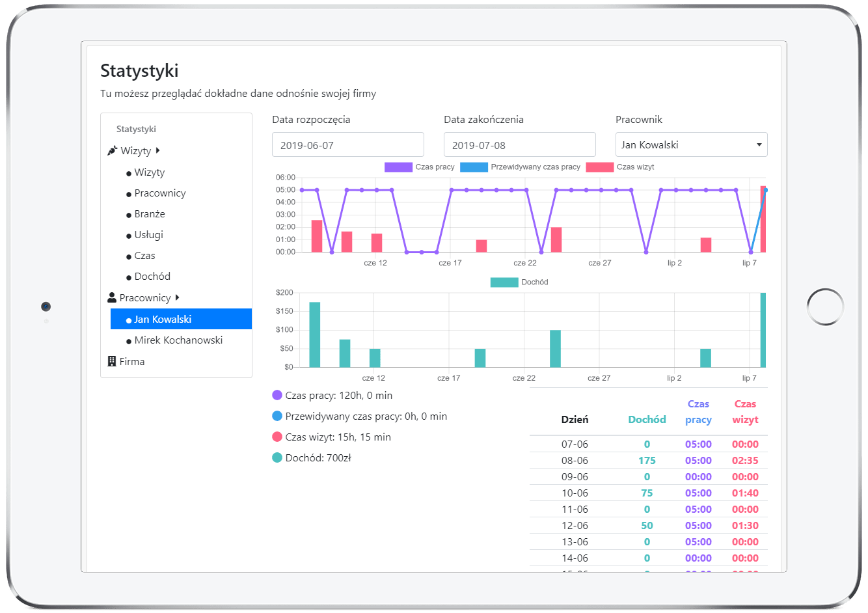Click the Data zakończenia date field
The width and height of the screenshot is (868, 613).
[519, 145]
